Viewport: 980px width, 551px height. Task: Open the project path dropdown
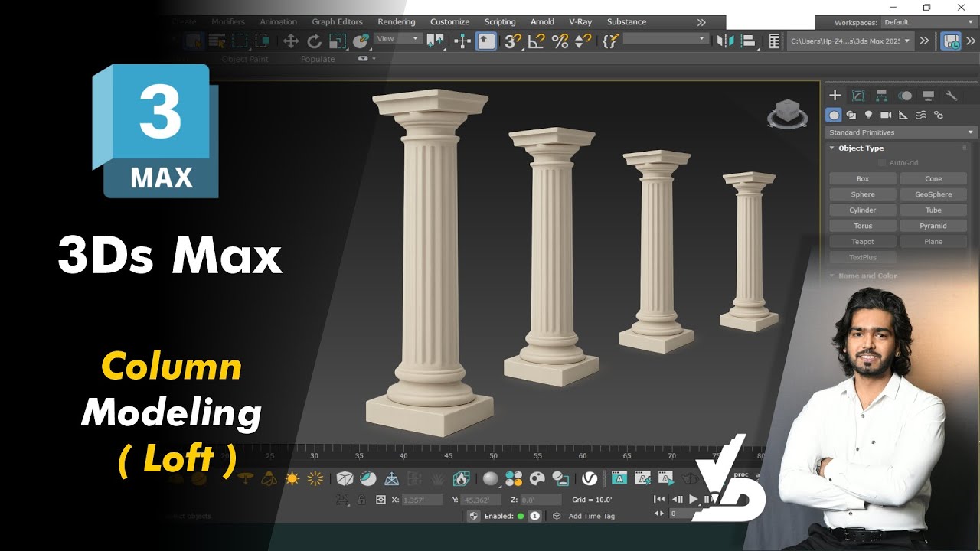(x=850, y=41)
